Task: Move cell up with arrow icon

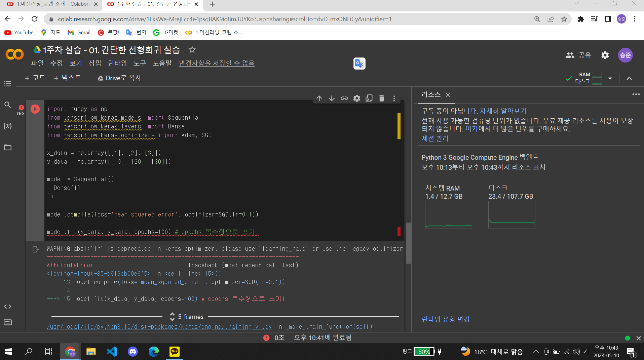Action: (x=319, y=98)
